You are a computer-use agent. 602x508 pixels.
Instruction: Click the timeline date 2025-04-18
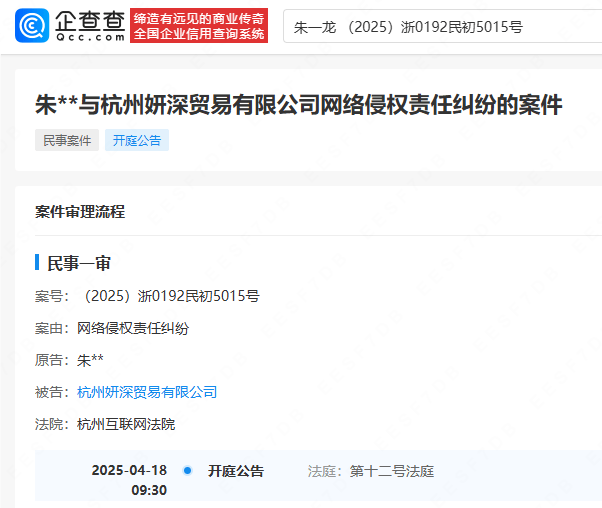click(x=129, y=470)
